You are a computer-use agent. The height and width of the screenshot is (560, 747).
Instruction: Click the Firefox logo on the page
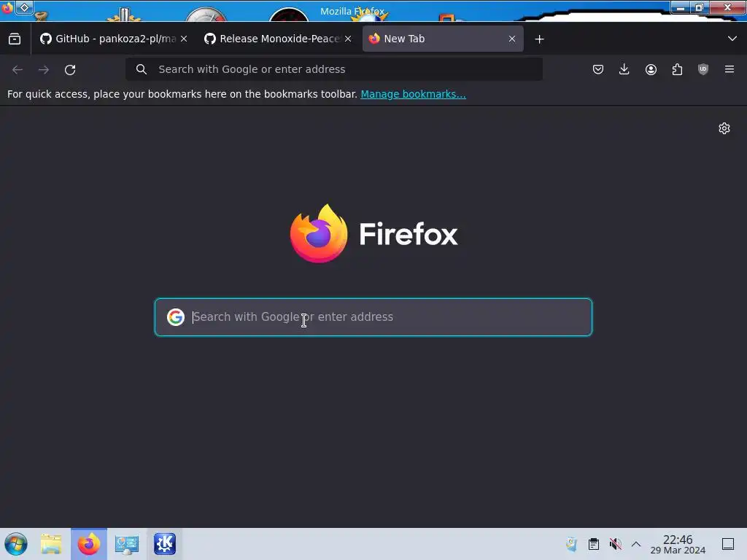373,233
